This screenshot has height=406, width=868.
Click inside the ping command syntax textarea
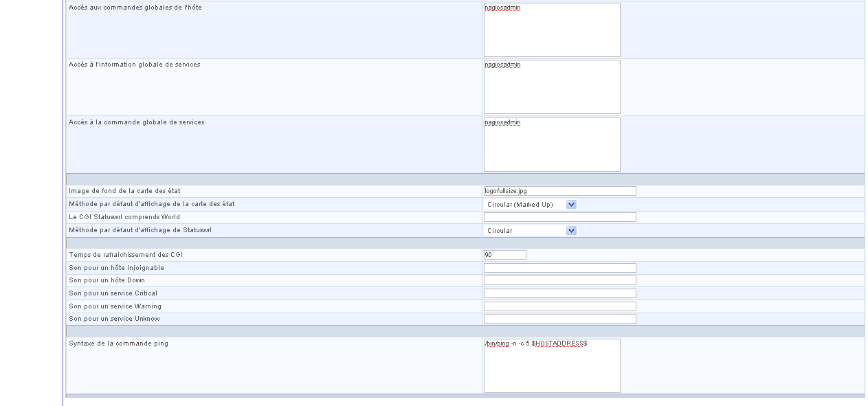point(551,366)
